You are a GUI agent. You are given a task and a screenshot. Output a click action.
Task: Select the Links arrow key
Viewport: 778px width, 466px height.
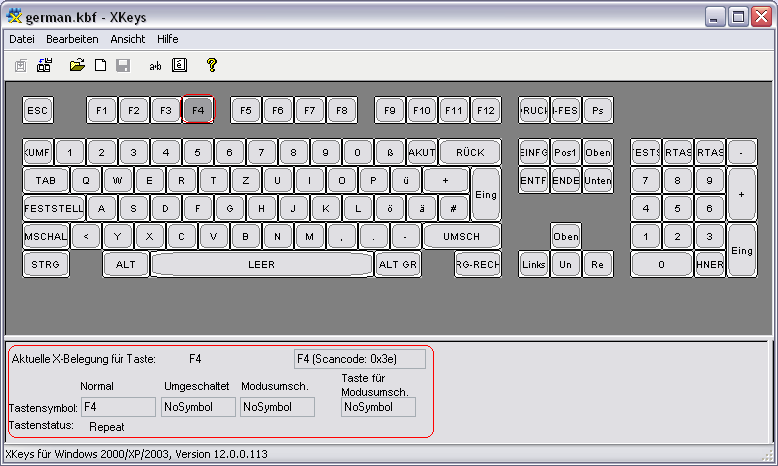tap(534, 265)
